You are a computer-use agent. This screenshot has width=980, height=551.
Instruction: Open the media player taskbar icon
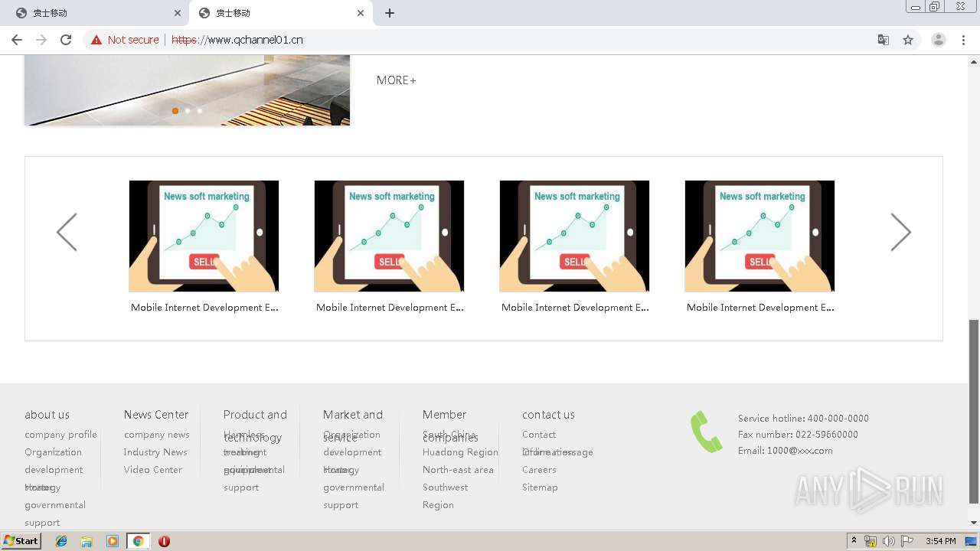click(112, 541)
